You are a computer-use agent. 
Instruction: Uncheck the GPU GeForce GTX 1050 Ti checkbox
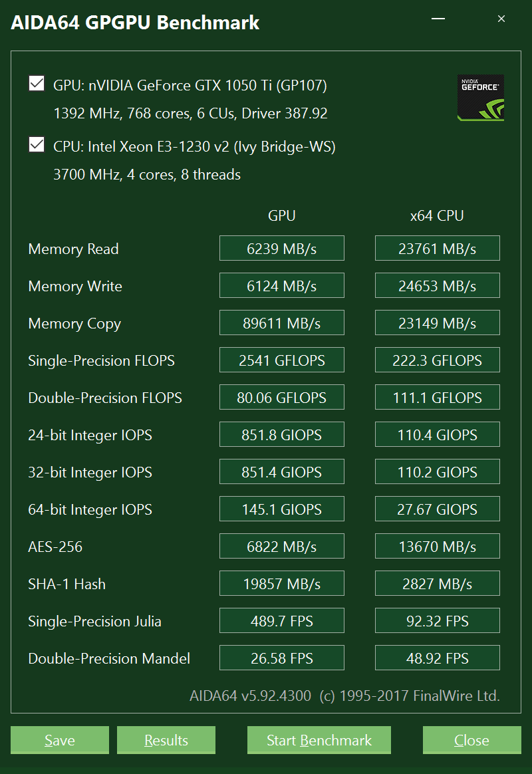coord(37,84)
